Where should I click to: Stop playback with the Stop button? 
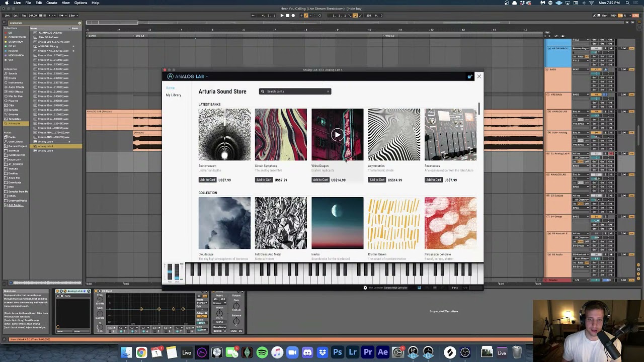[287, 16]
